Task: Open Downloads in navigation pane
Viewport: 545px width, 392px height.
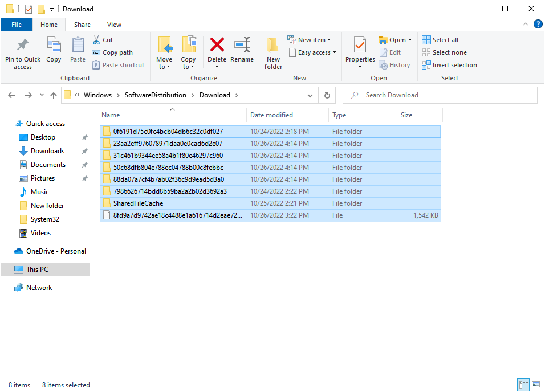Action: [x=48, y=151]
